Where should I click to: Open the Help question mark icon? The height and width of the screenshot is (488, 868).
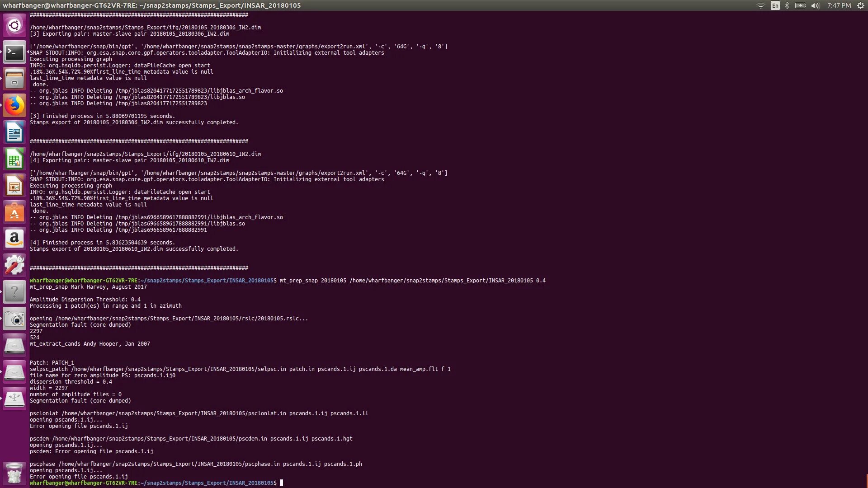(14, 292)
